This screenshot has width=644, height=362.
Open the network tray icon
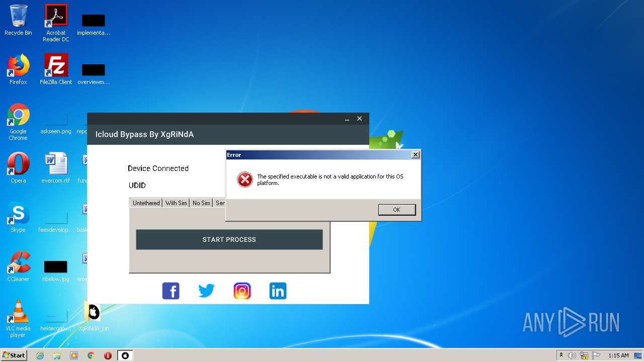(584, 355)
